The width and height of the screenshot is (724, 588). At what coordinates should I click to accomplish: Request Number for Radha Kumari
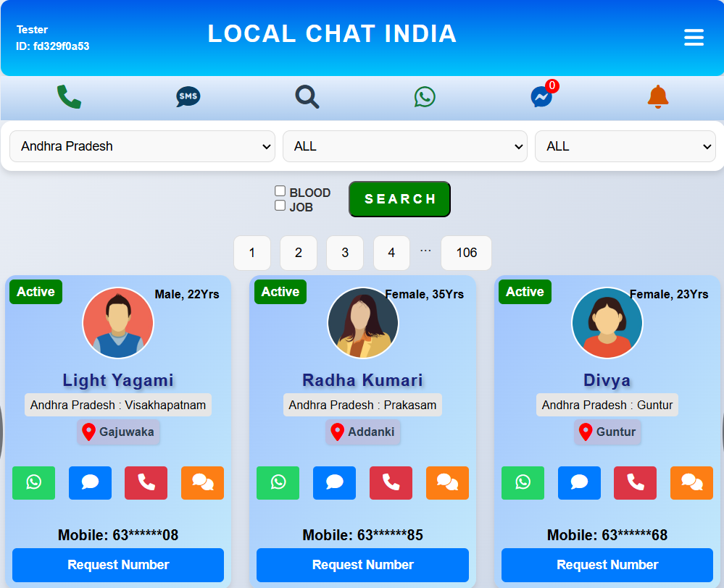click(x=362, y=565)
